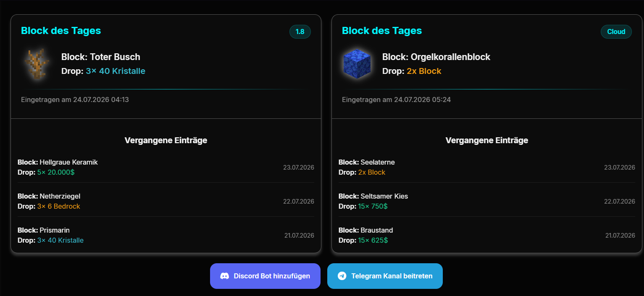Click the Discord logo icon
This screenshot has height=296, width=644.
[x=225, y=276]
